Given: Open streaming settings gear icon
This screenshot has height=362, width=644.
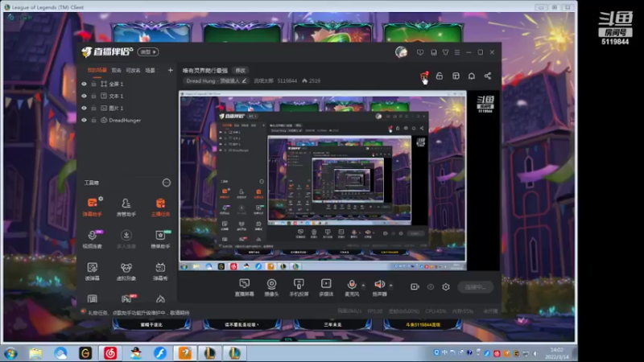Looking at the screenshot, I should 446,287.
